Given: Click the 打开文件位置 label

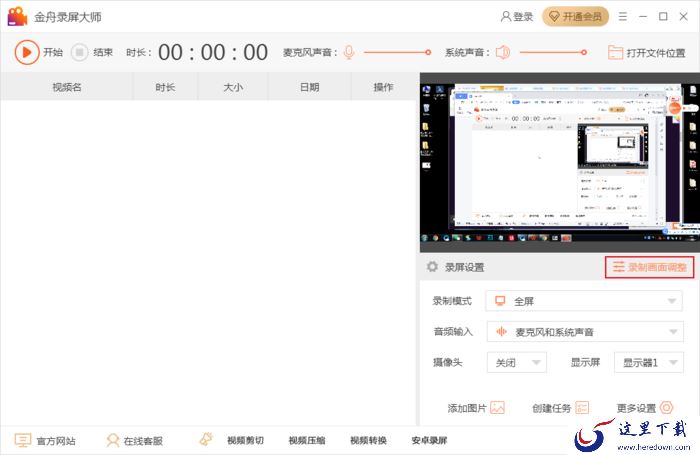Looking at the screenshot, I should tap(656, 53).
